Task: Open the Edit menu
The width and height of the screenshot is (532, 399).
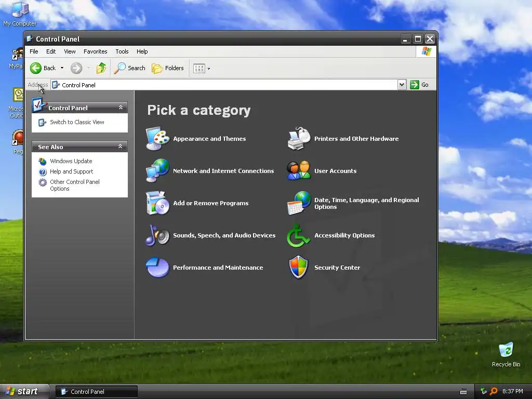Action: [x=51, y=51]
